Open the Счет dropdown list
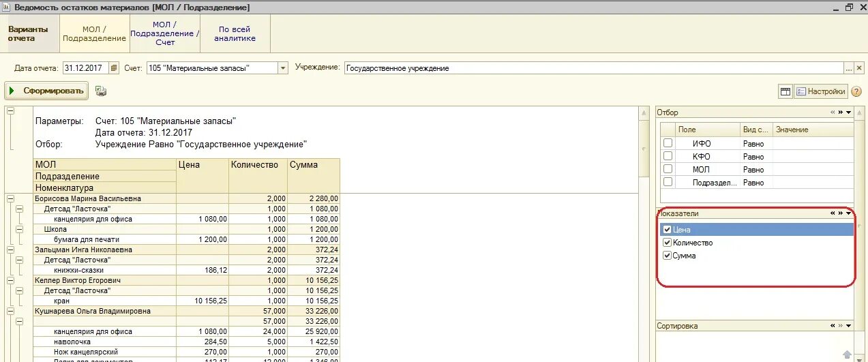868x362 pixels. pyautogui.click(x=284, y=68)
